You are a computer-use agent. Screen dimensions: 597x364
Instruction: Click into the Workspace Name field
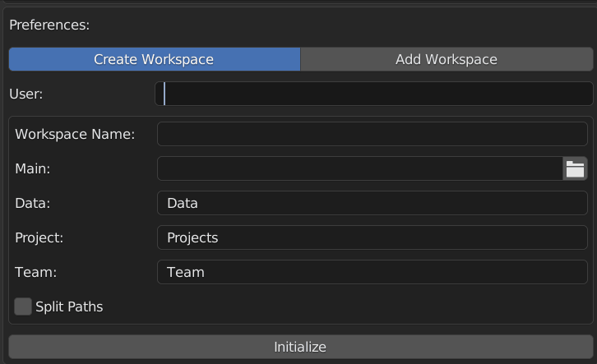tap(373, 134)
